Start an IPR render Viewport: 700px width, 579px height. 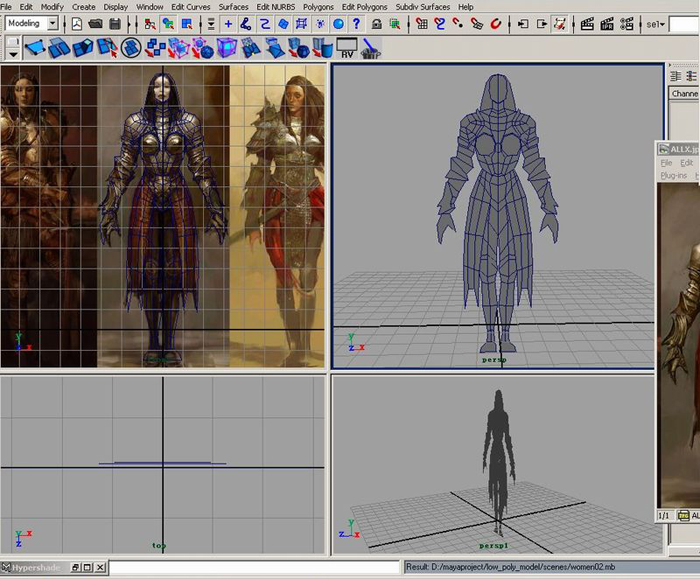click(x=607, y=24)
